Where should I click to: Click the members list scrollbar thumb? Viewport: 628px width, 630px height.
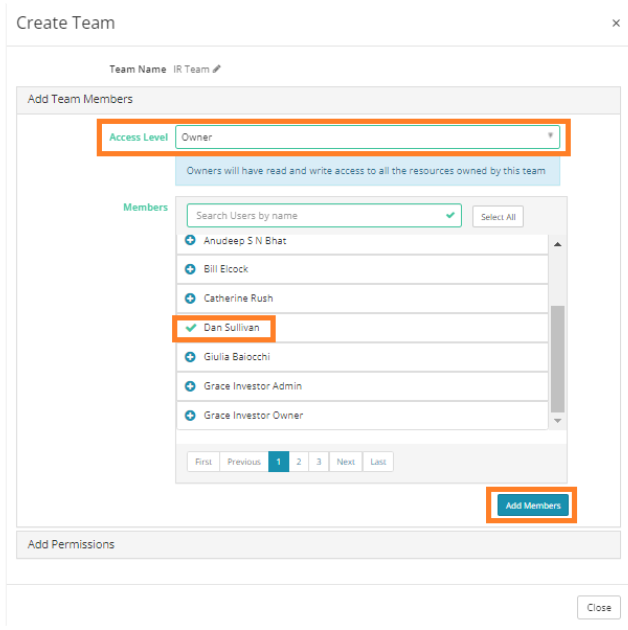(557, 359)
